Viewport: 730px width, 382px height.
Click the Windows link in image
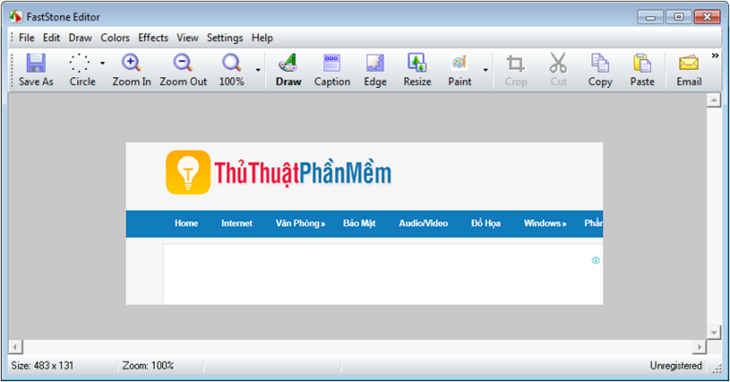click(x=545, y=223)
